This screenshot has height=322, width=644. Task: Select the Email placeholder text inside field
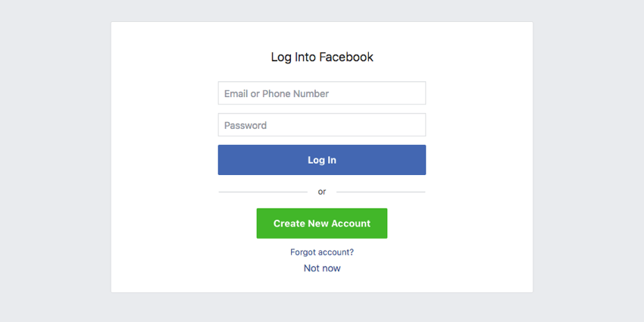click(x=277, y=94)
